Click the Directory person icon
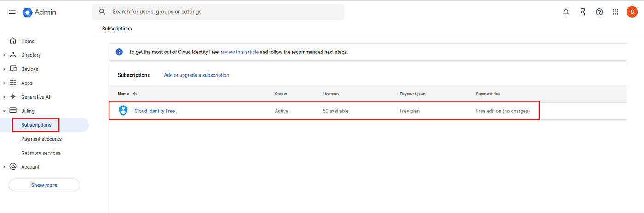 pyautogui.click(x=13, y=54)
